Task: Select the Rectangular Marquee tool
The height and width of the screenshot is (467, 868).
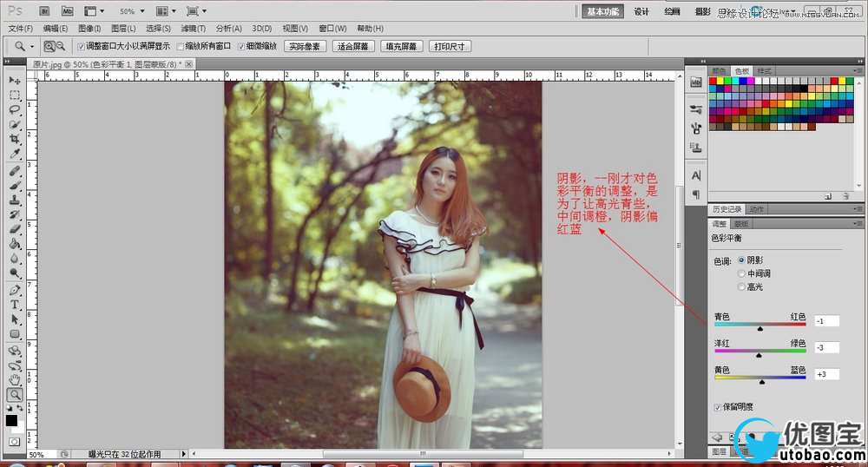Action: [15, 95]
